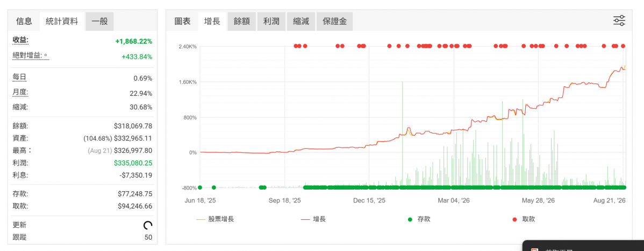
Task: Select the 統計資料 tab
Action: coord(62,22)
